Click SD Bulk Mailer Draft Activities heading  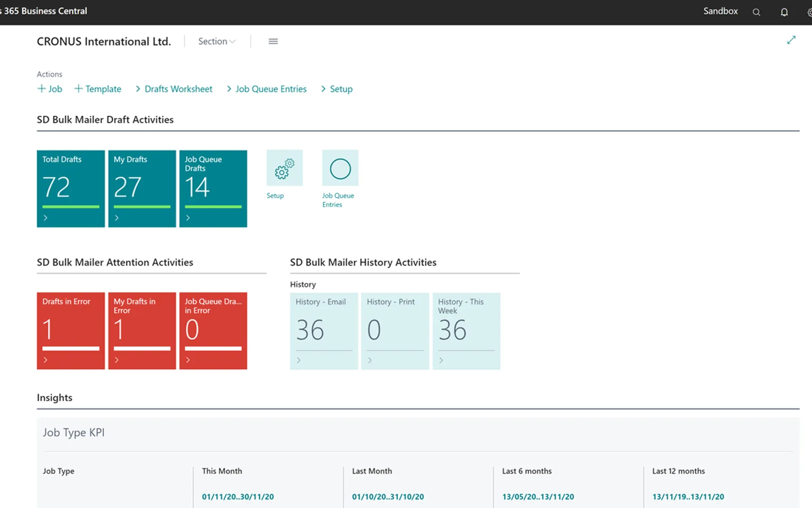coord(105,119)
